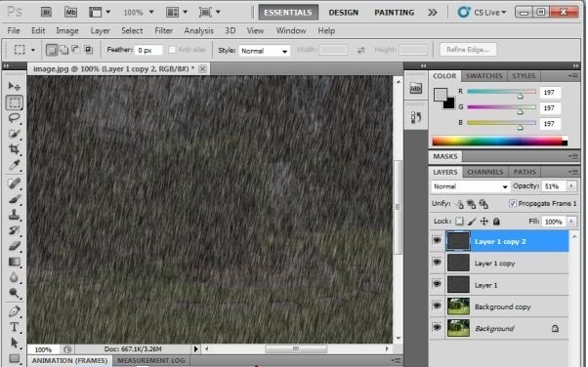Open the Analysis menu

click(198, 30)
